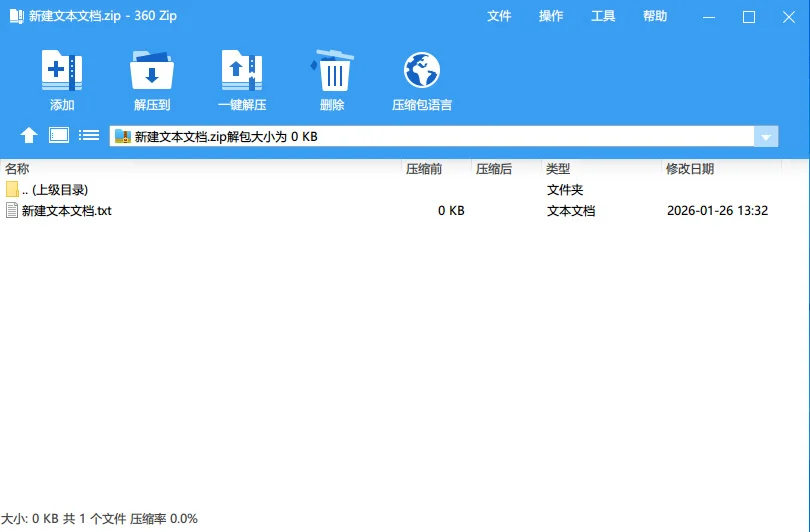Click the 添加 (Add) toolbar icon
The height and width of the screenshot is (532, 810).
(61, 70)
